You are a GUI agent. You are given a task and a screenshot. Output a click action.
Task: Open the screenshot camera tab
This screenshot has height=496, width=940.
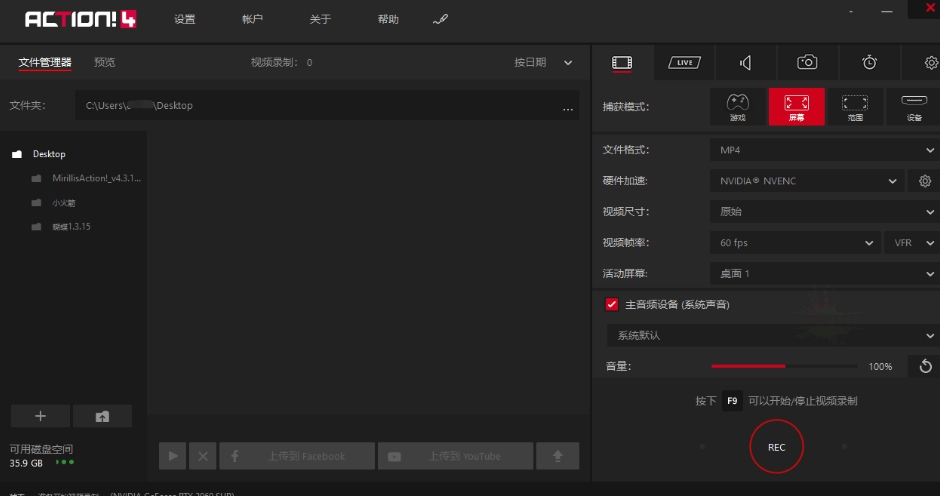tap(807, 62)
